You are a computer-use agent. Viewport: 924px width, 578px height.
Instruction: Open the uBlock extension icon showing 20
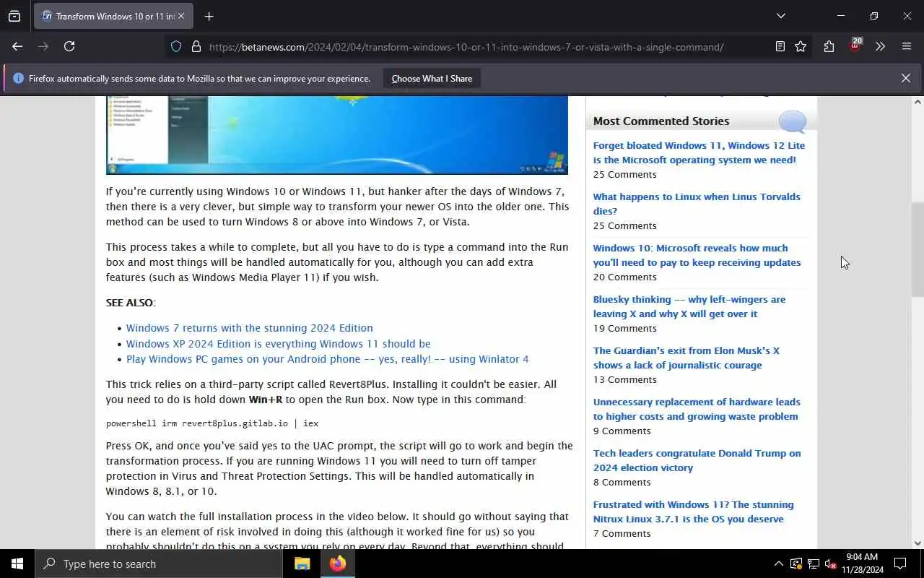(855, 46)
